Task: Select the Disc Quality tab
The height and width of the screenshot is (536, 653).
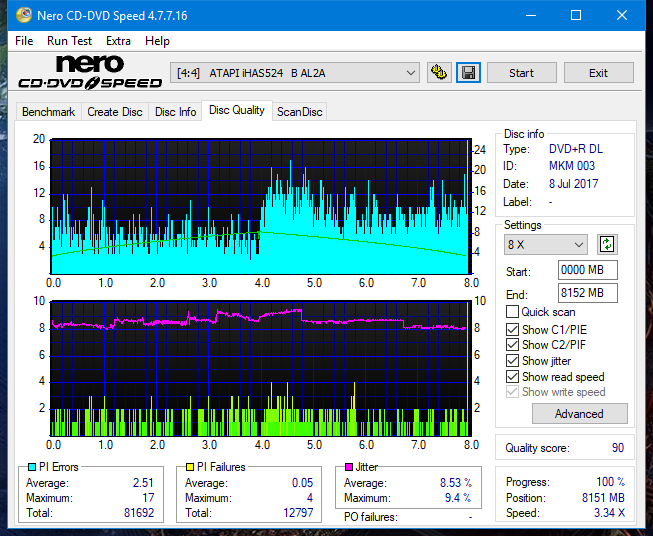Action: click(x=237, y=110)
